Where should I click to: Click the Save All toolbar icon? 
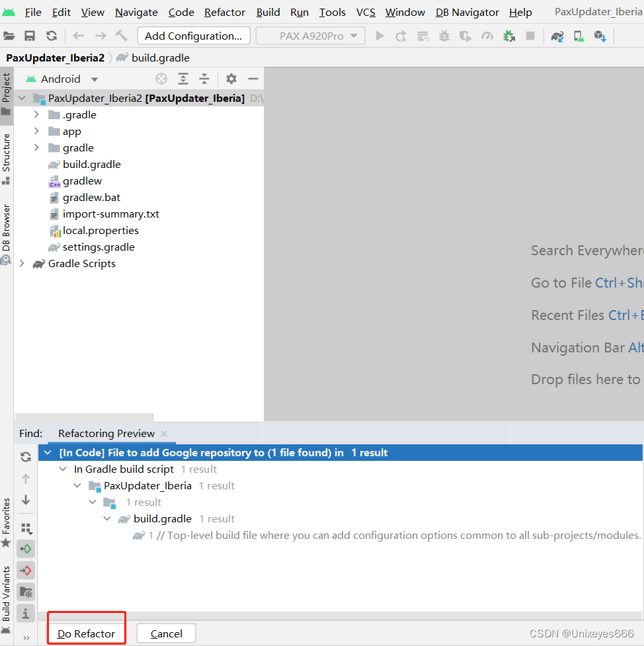[30, 36]
